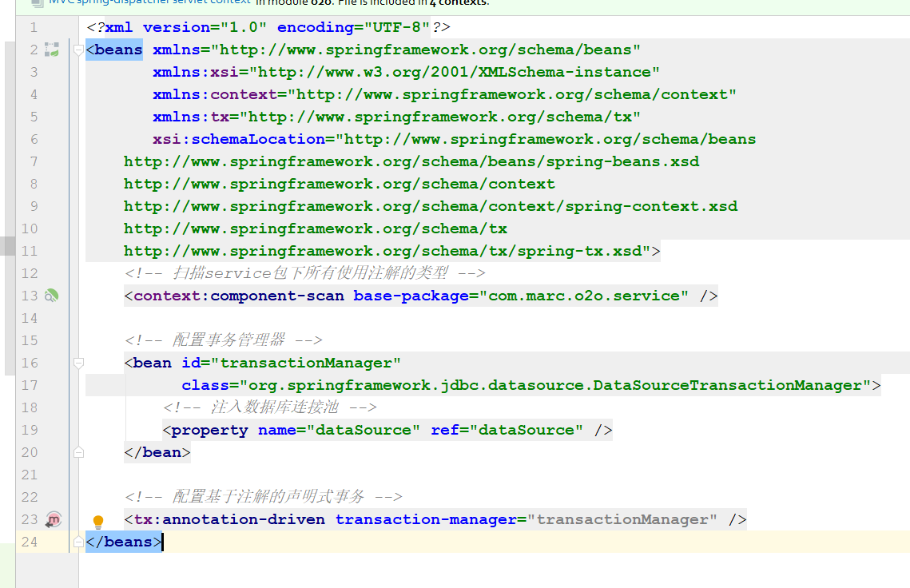Image resolution: width=910 pixels, height=588 pixels.
Task: Click the yellow light bulb intention icon
Action: pos(98,522)
